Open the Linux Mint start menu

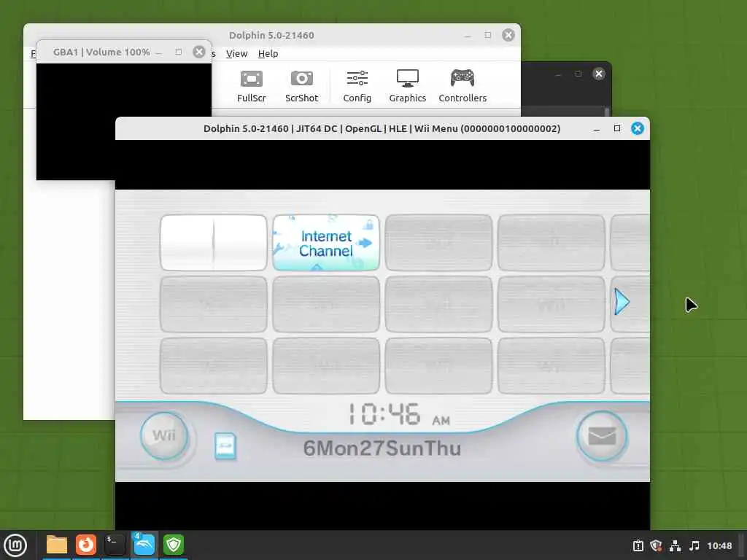click(x=15, y=545)
